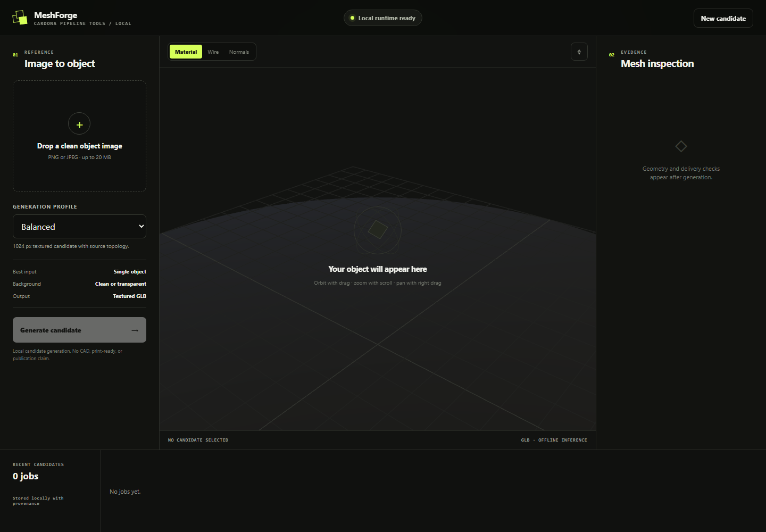Click the 'PNG or JPEG · up to 20 MB' hint
766x532 pixels.
(x=79, y=157)
